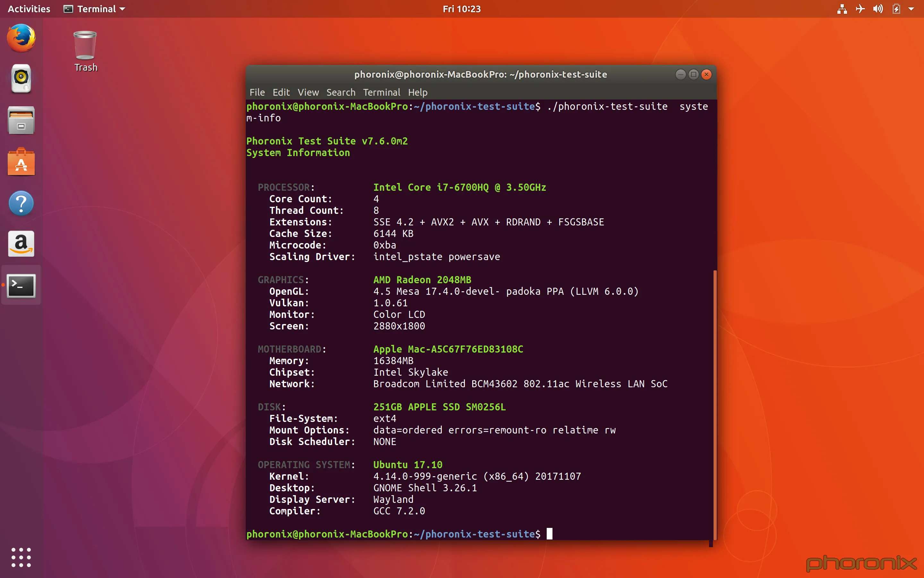Screen dimensions: 924x578
Task: Click 'PROCESSOR:' section label
Action: coord(286,187)
